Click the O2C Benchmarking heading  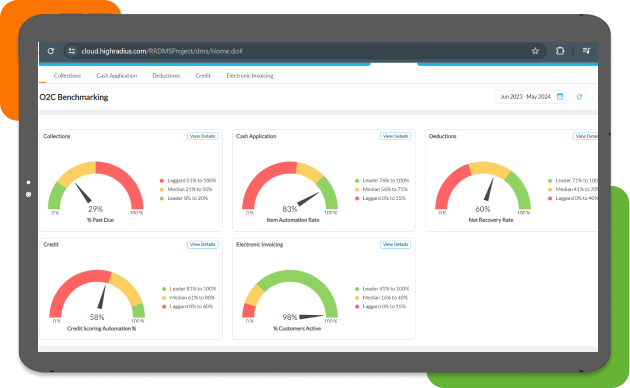[74, 97]
